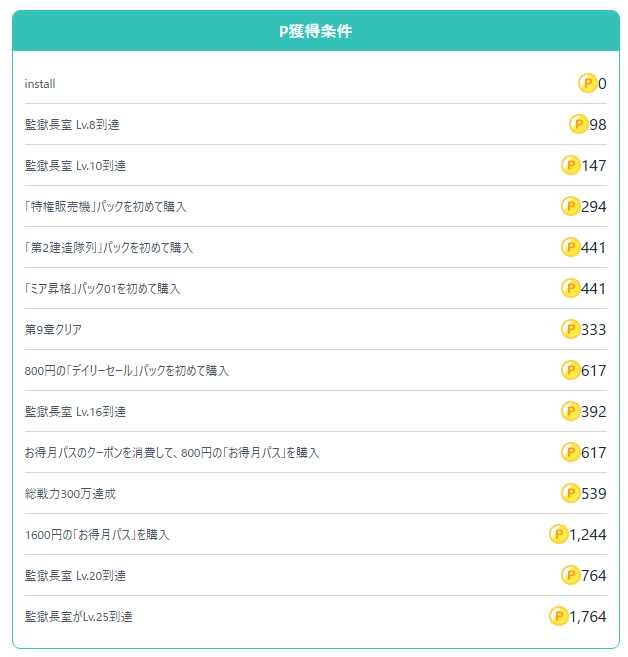Click the 第9章クリア condition text

[53, 330]
